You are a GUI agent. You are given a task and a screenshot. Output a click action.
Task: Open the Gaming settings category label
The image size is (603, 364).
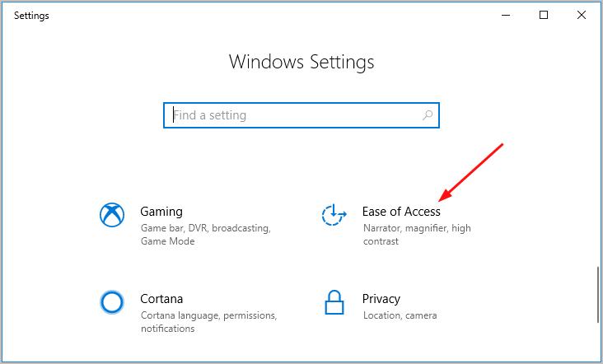click(x=161, y=212)
